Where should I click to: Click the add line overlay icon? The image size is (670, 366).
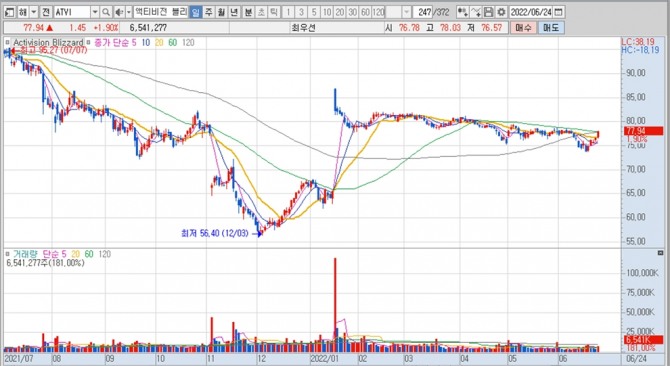[476, 12]
